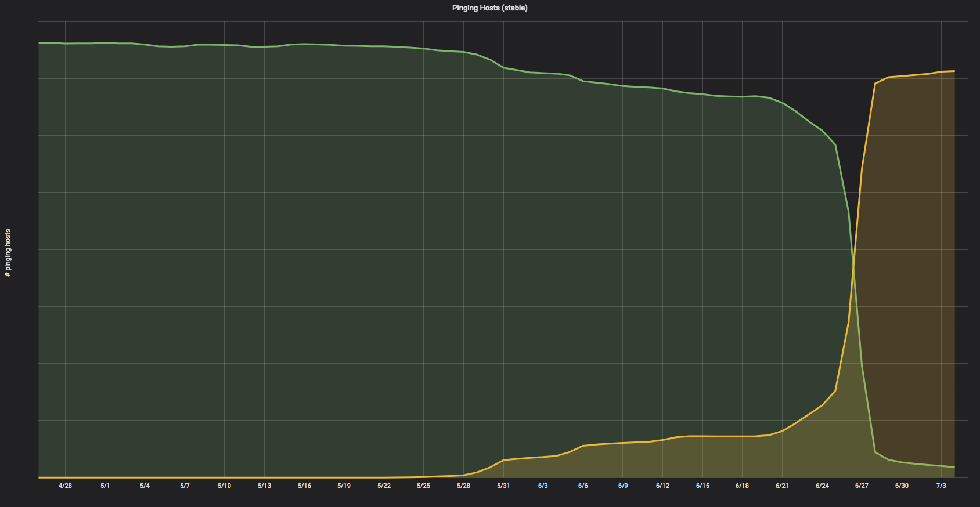This screenshot has width=980, height=507.
Task: Select the 5/4 date label
Action: [x=145, y=486]
